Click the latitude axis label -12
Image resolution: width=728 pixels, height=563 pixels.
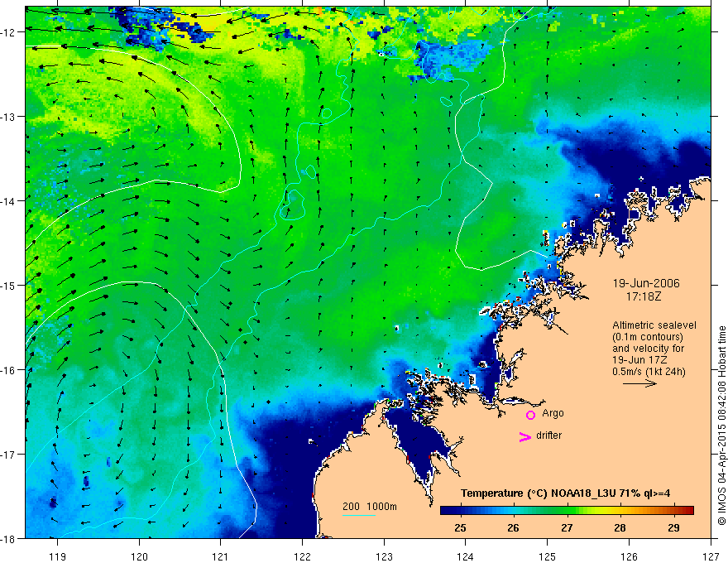(x=8, y=32)
